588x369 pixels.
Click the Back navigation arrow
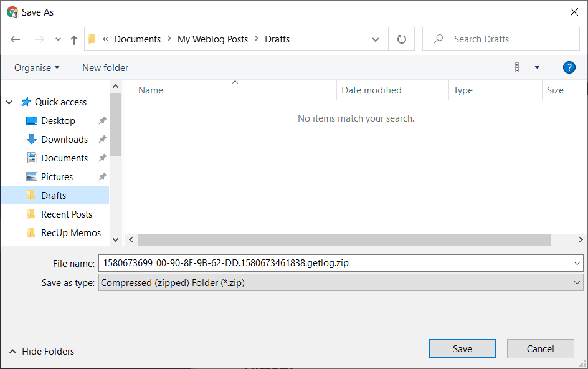[x=16, y=39]
